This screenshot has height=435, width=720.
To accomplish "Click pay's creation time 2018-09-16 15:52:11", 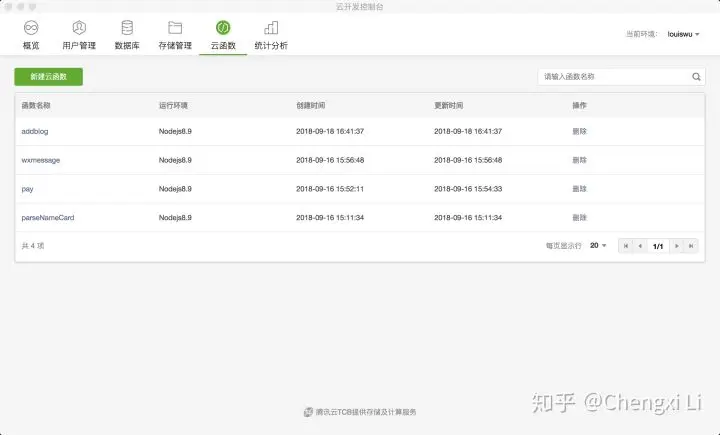I will [x=330, y=189].
